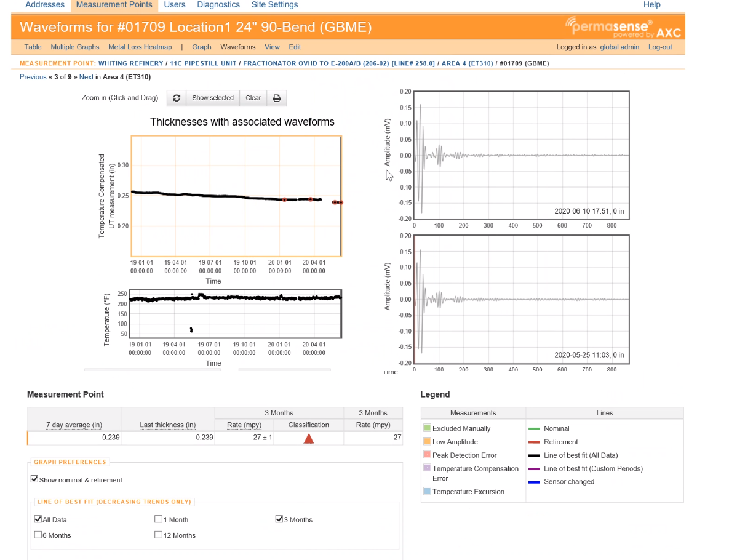
Task: Uncheck Show nominal & retirement checkbox
Action: pyautogui.click(x=34, y=479)
